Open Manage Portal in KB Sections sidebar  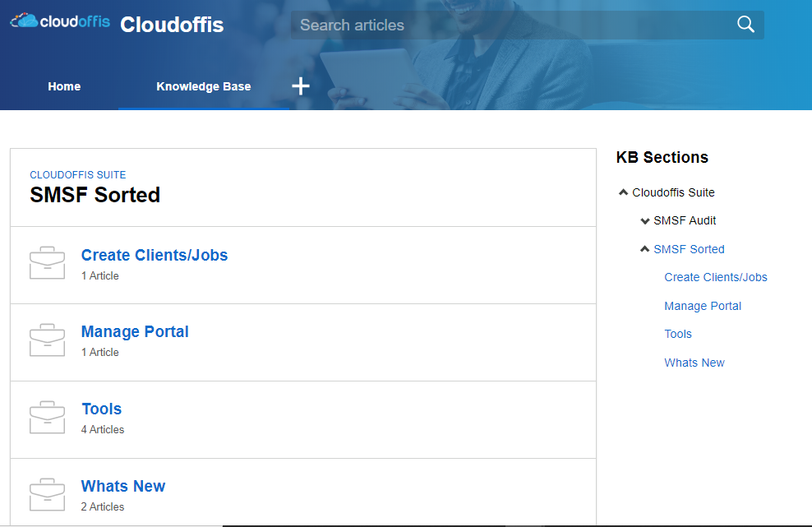point(703,306)
